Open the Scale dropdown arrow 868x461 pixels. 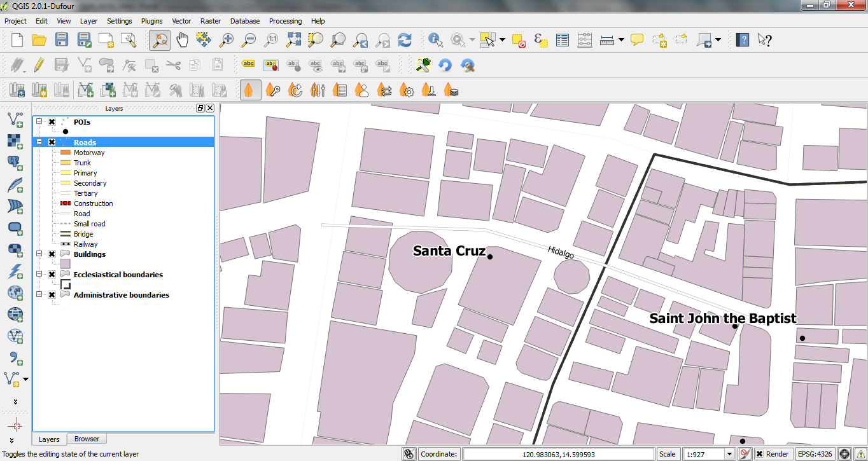tap(730, 454)
